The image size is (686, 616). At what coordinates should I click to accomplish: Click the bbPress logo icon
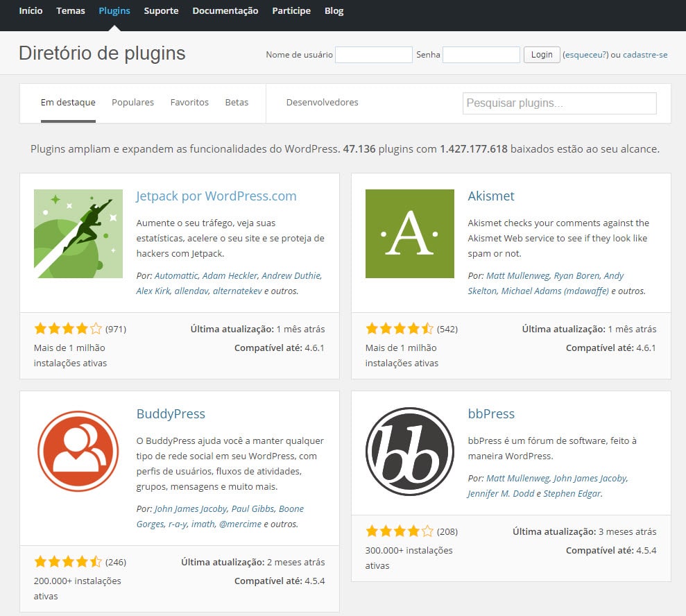pos(409,452)
